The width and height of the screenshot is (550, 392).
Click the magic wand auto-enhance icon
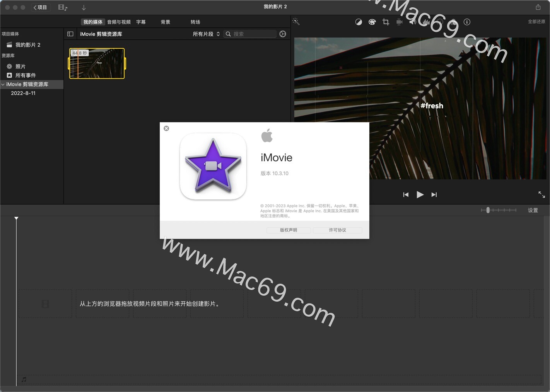[296, 22]
